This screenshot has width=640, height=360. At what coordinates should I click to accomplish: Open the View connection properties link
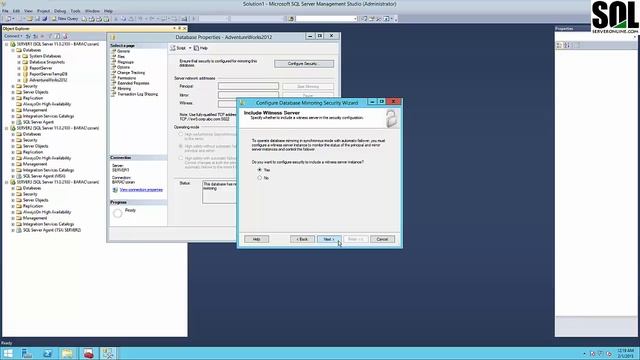click(141, 190)
